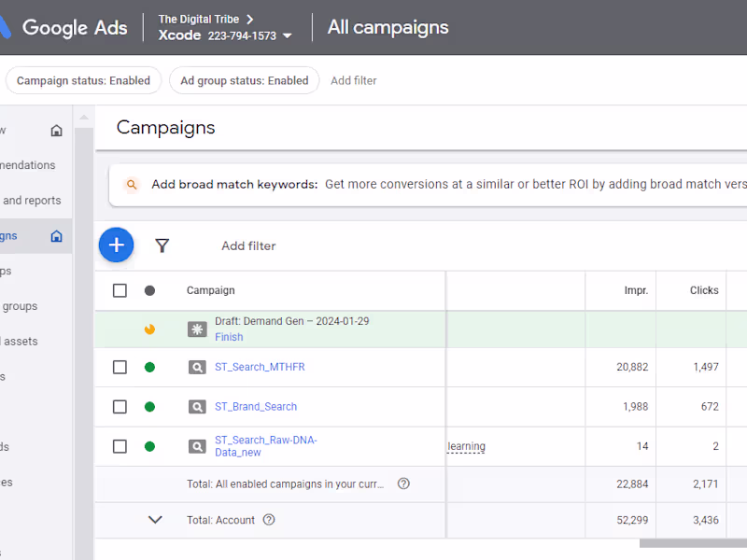Open the overview item in sidebar
This screenshot has width=747, height=560.
[x=3, y=130]
